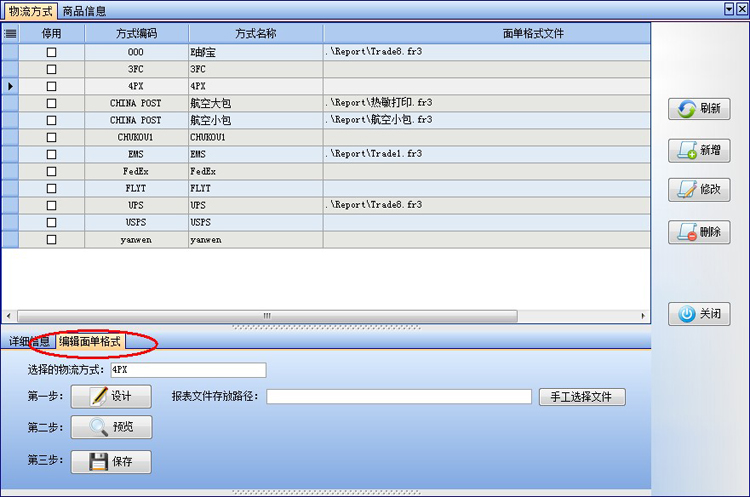The width and height of the screenshot is (750, 497).
Task: Toggle 停用 checkbox for 3FC row
Action: pyautogui.click(x=51, y=69)
